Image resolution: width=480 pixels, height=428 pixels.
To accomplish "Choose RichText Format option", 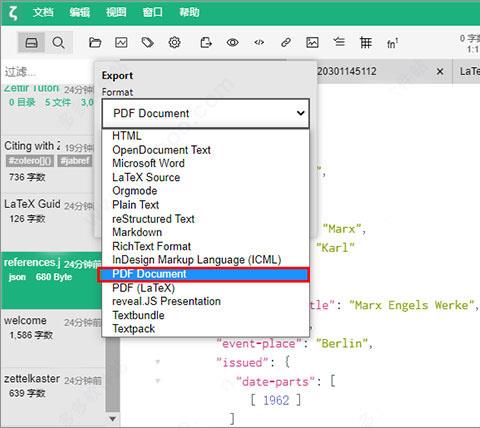I will pyautogui.click(x=206, y=246).
